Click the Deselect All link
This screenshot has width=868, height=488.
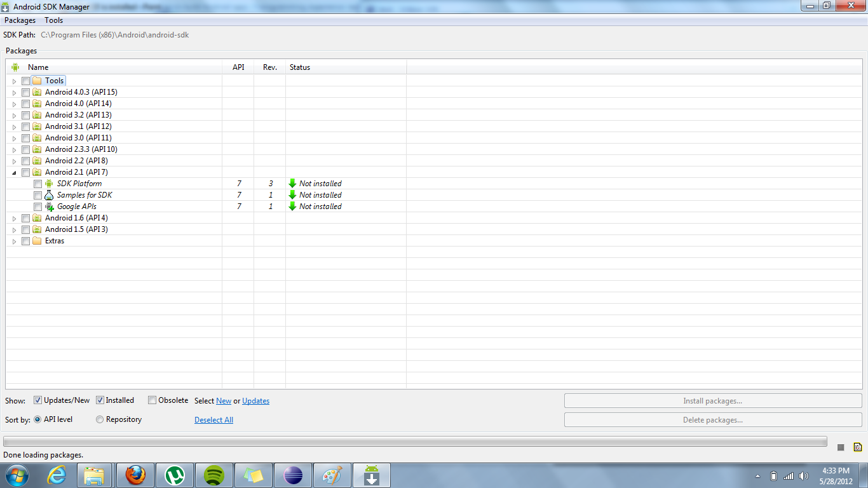coord(214,420)
